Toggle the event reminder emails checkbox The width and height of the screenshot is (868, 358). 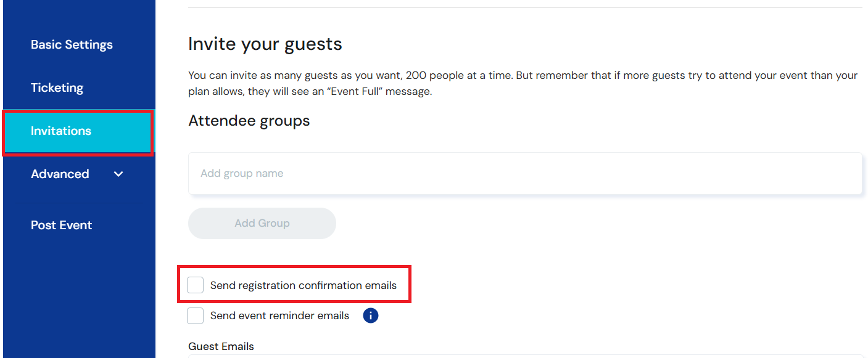(195, 315)
